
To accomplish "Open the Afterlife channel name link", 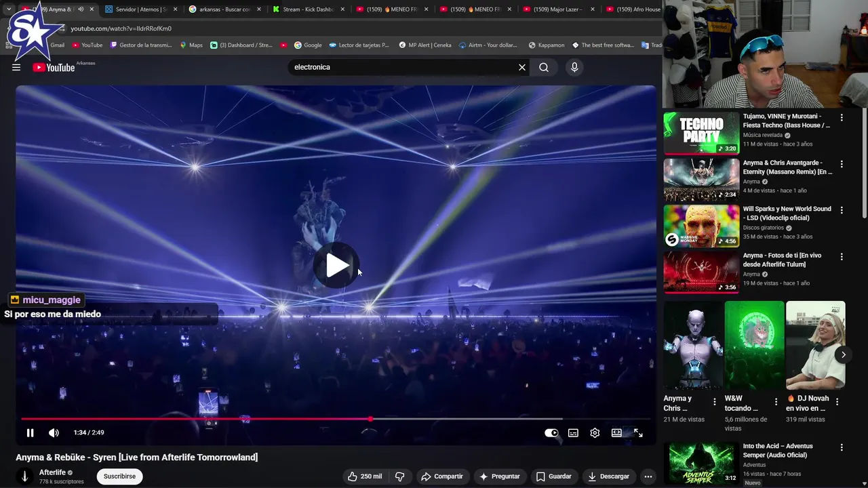I will (x=52, y=472).
